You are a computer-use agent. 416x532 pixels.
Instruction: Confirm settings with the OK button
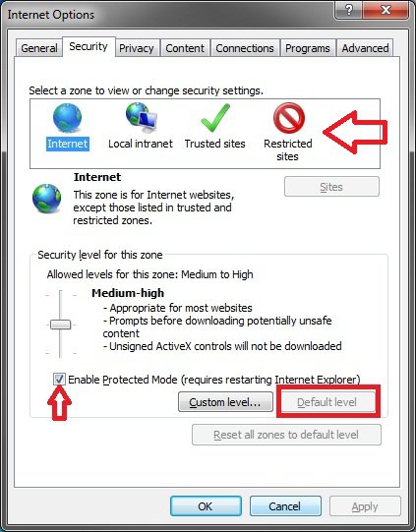[206, 506]
